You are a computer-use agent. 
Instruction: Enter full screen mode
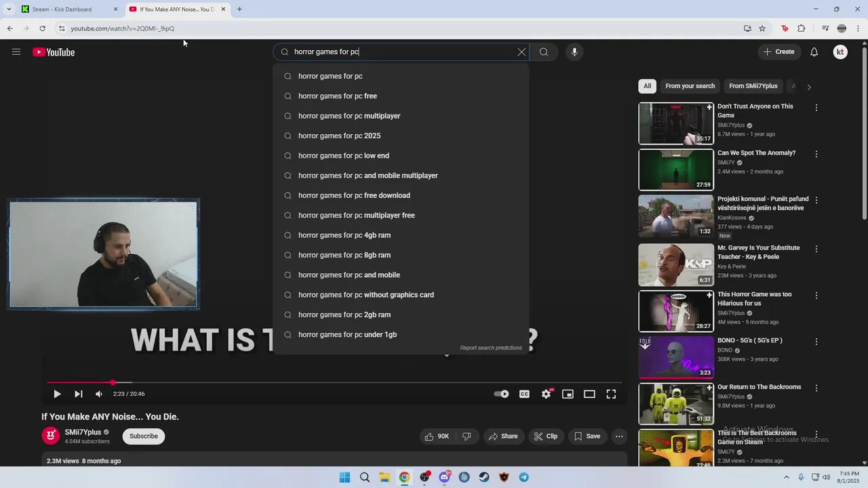point(611,394)
